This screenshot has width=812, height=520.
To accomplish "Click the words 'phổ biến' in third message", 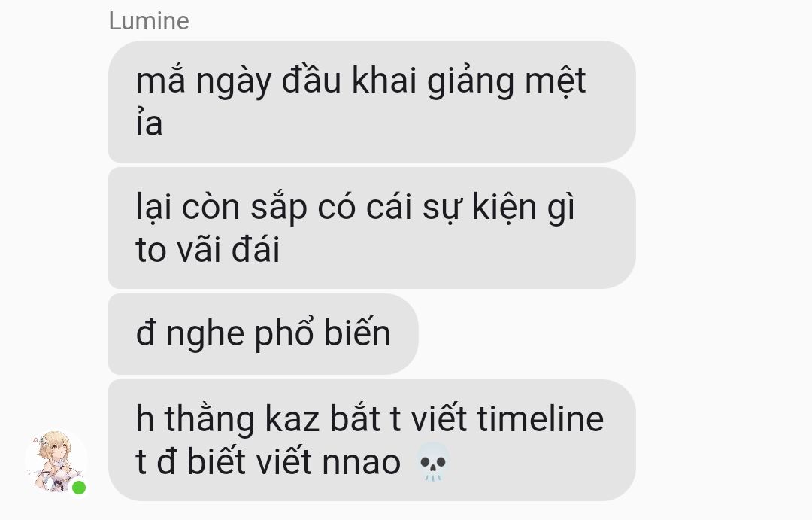I will click(323, 334).
